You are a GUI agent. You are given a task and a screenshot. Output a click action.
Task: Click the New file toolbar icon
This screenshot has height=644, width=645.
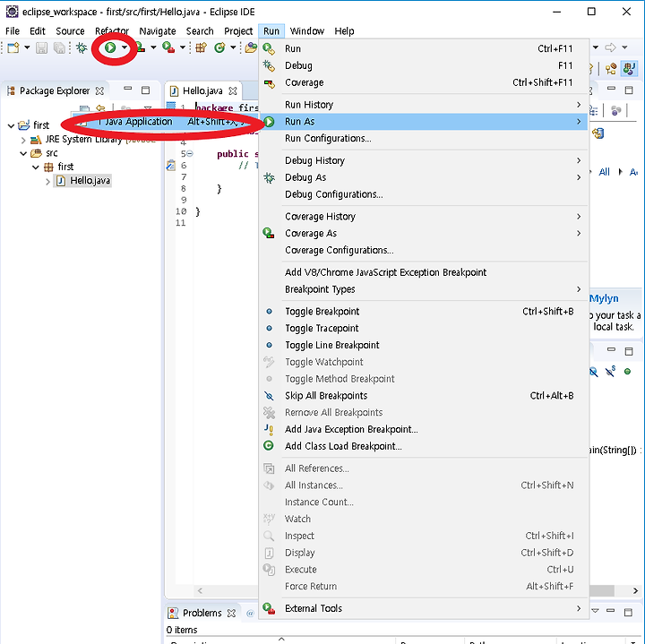[x=13, y=47]
